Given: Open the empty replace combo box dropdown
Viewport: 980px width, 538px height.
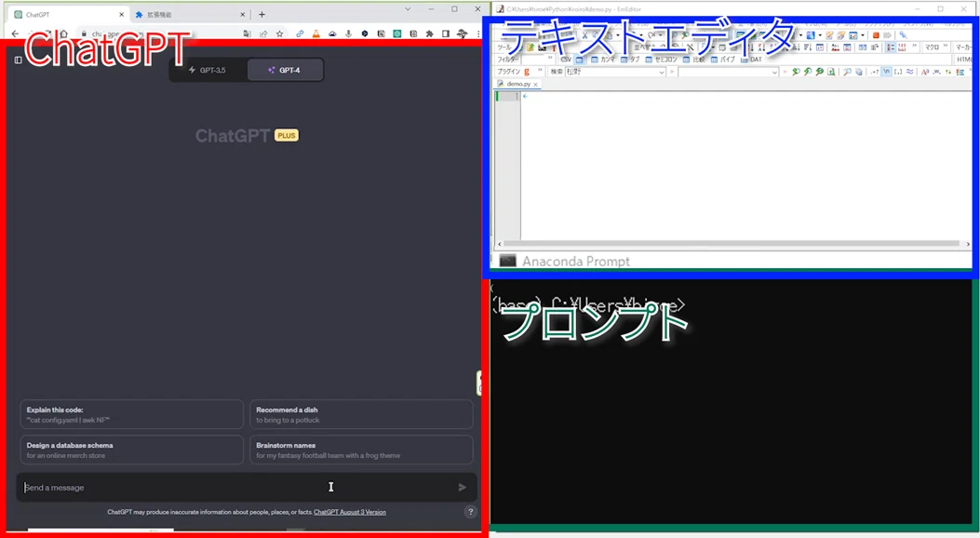Looking at the screenshot, I should pyautogui.click(x=774, y=73).
